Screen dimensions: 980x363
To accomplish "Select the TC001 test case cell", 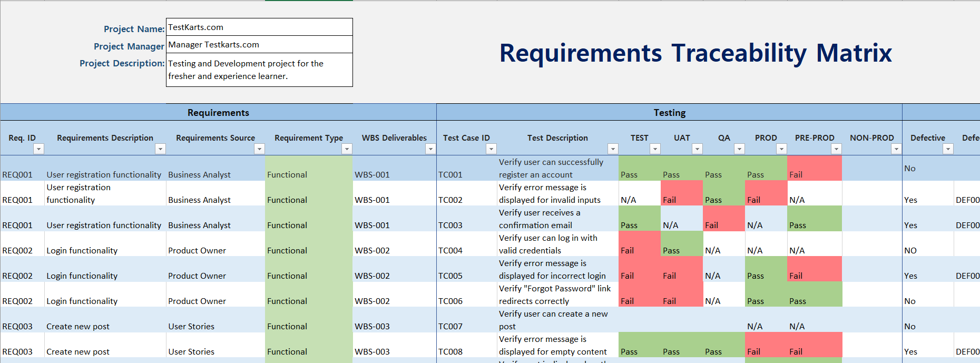I will 467,168.
